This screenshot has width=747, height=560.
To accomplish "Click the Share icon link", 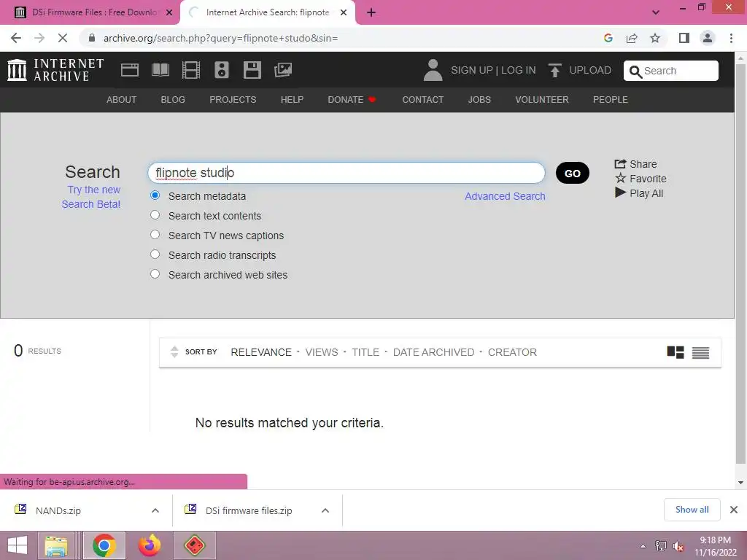I will tap(635, 164).
